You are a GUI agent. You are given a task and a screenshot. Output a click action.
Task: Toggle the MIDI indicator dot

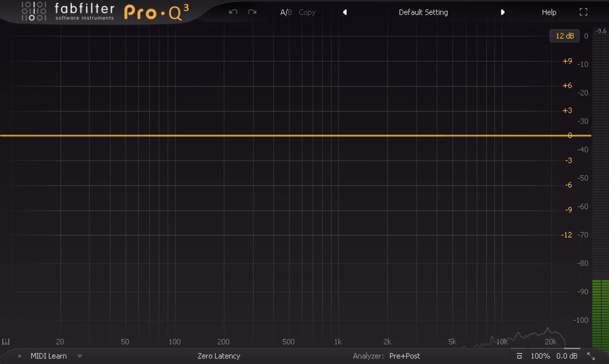point(20,356)
